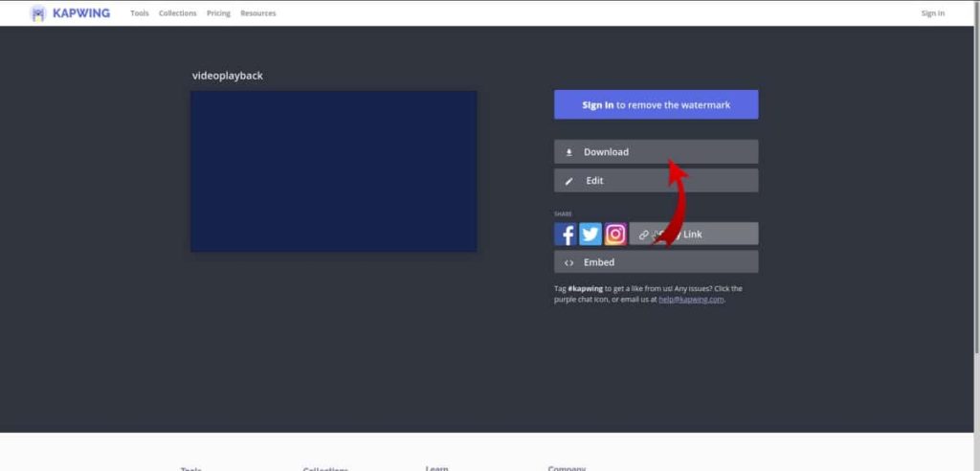Open the Collections menu
This screenshot has width=980, height=471.
pyautogui.click(x=177, y=13)
